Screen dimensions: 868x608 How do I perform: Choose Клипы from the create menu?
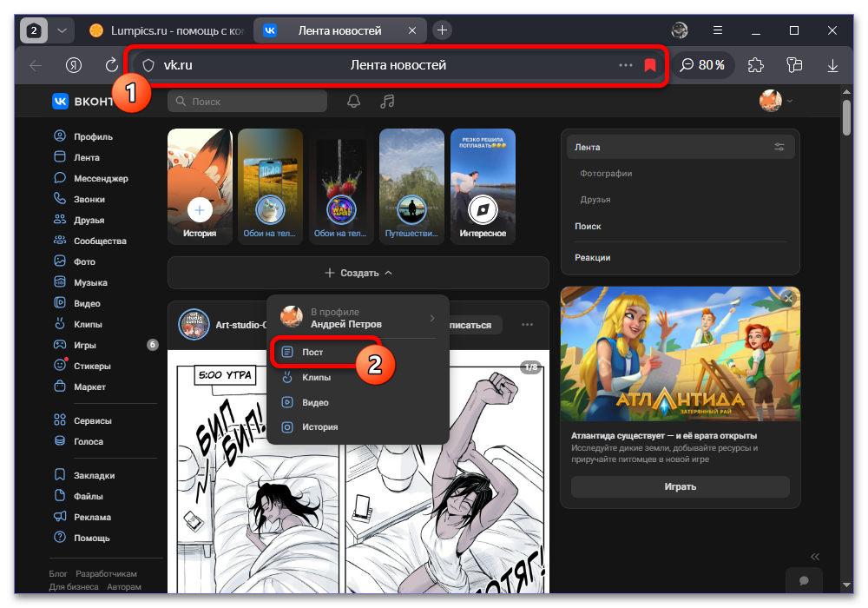[358, 378]
